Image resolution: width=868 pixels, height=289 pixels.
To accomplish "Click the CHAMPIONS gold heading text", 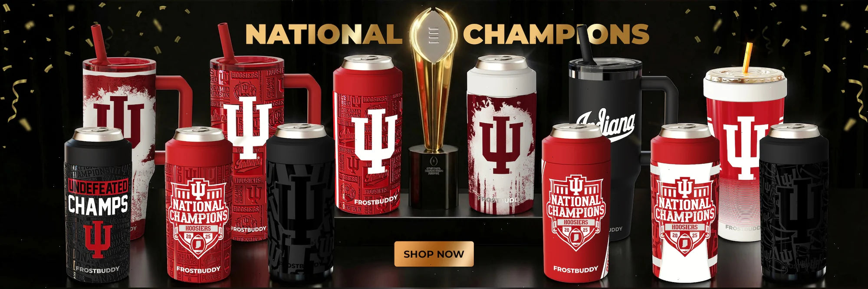I will 556,34.
